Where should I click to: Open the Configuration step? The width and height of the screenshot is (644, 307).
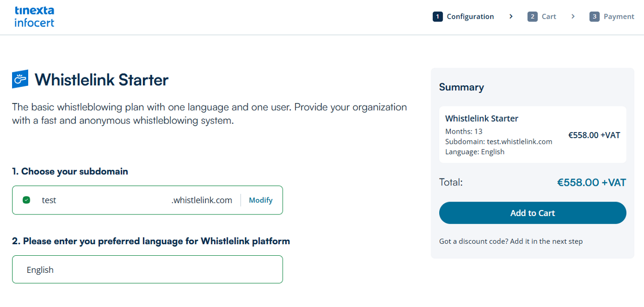click(470, 17)
